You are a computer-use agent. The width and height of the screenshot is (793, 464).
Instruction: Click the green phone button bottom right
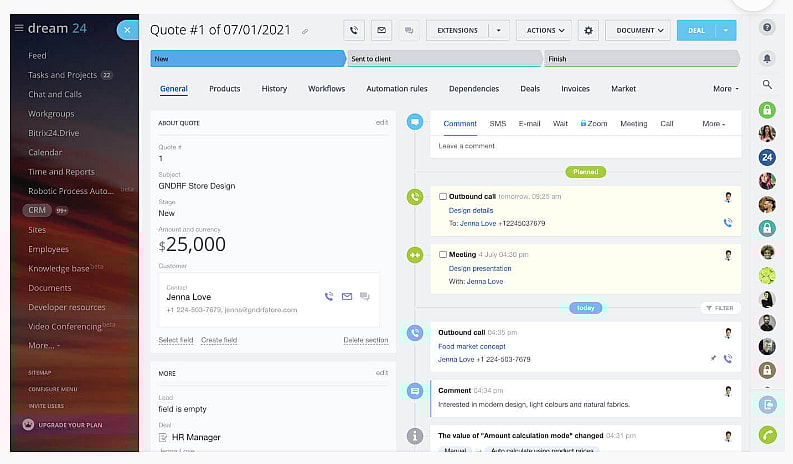pyautogui.click(x=767, y=435)
